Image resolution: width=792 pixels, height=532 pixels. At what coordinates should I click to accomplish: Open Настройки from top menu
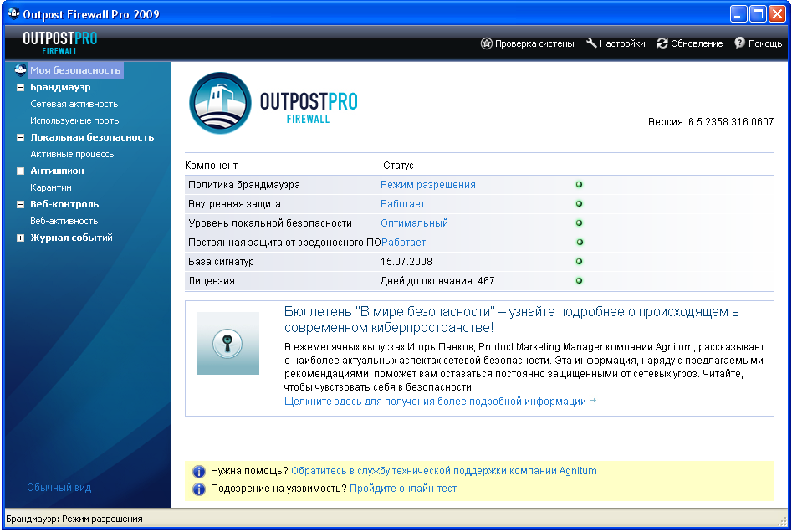tap(622, 43)
